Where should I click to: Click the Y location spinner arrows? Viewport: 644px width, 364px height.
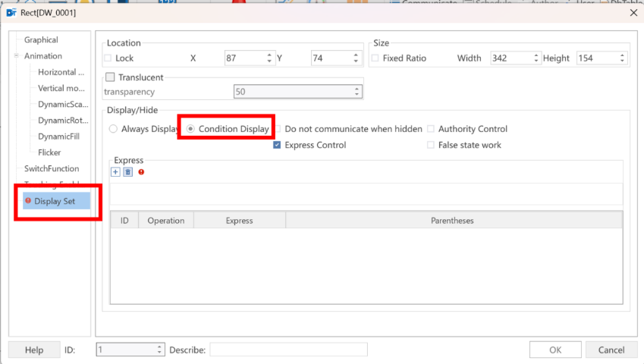click(x=356, y=58)
